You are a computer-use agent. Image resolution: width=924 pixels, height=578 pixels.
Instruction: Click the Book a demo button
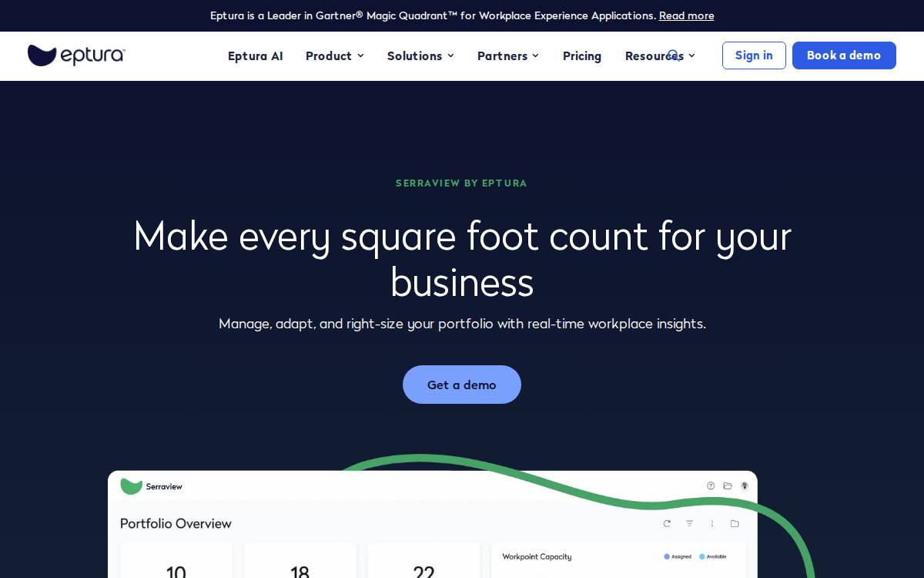pyautogui.click(x=844, y=55)
